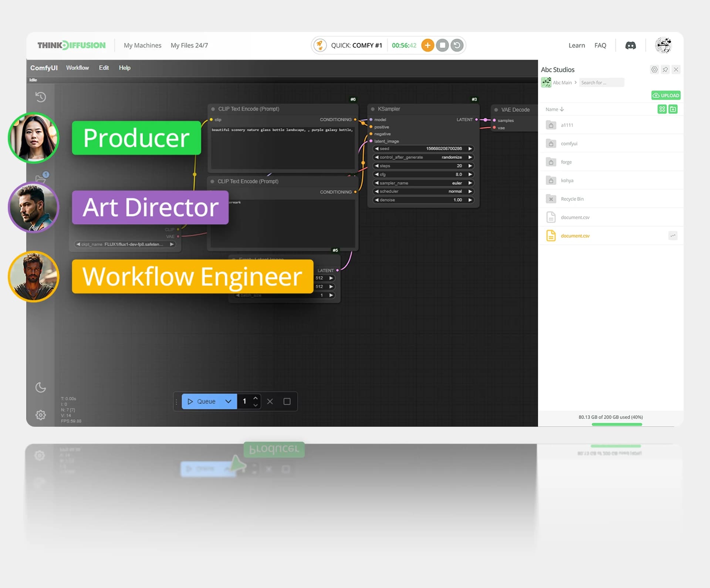Select the highlighted orange document.csv file

[x=610, y=236]
